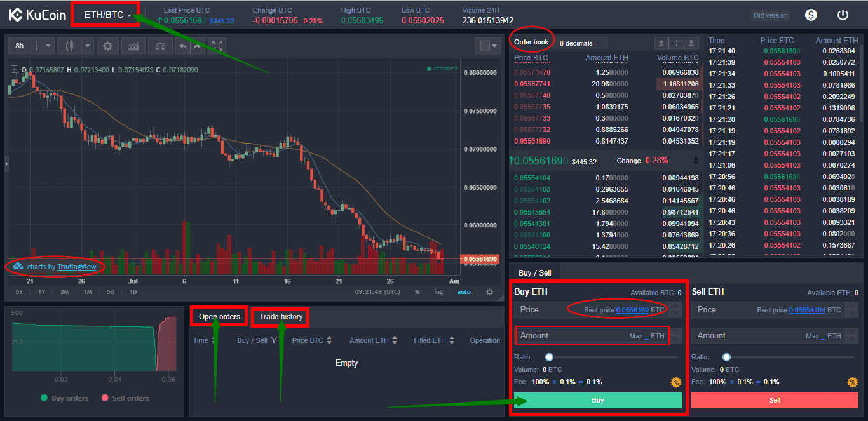Open the candlestick chart style dropdown
This screenshot has width=868, height=421.
88,46
